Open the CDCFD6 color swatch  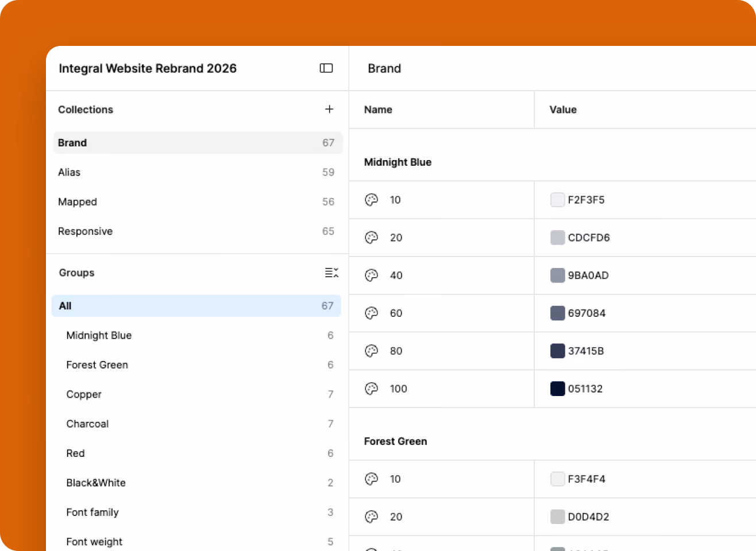coord(558,238)
